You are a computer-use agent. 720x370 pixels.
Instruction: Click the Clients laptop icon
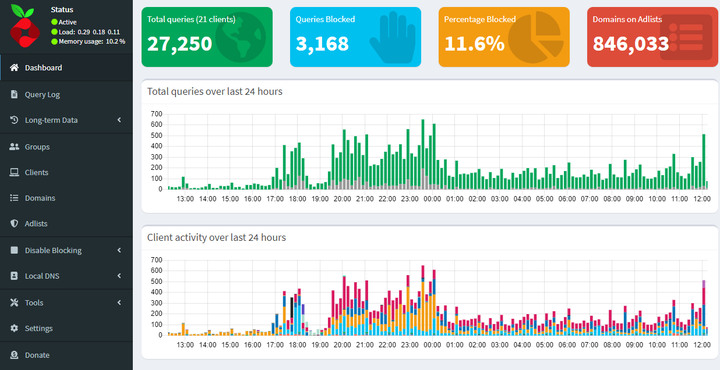pos(14,172)
